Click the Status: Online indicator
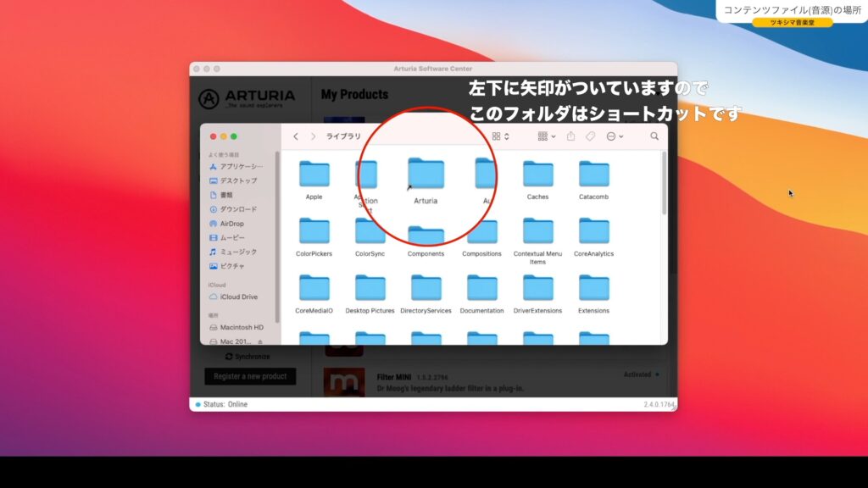This screenshot has height=488, width=868. coord(221,404)
